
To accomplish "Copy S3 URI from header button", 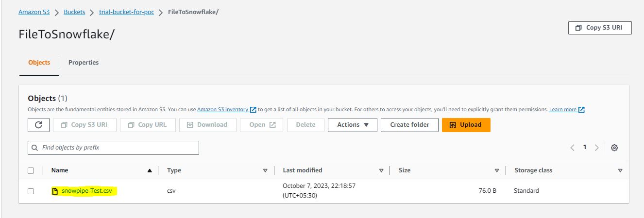I will click(600, 28).
